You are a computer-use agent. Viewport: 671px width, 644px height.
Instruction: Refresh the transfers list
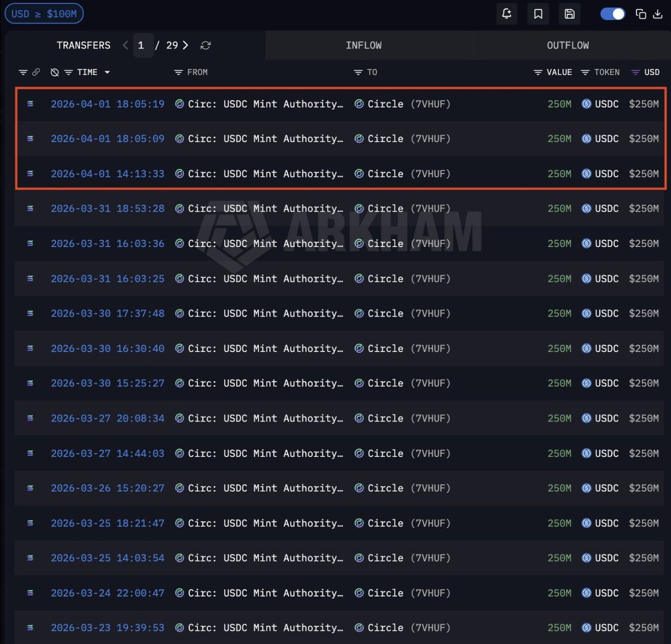tap(206, 45)
